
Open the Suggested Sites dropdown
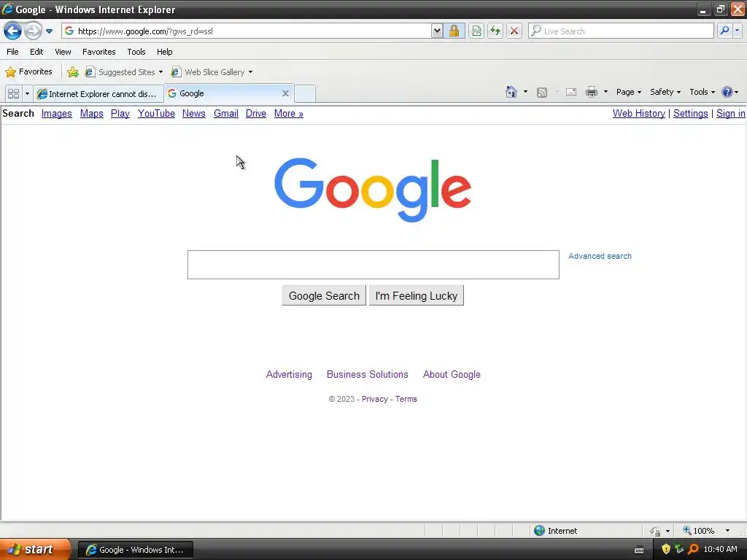click(124, 72)
